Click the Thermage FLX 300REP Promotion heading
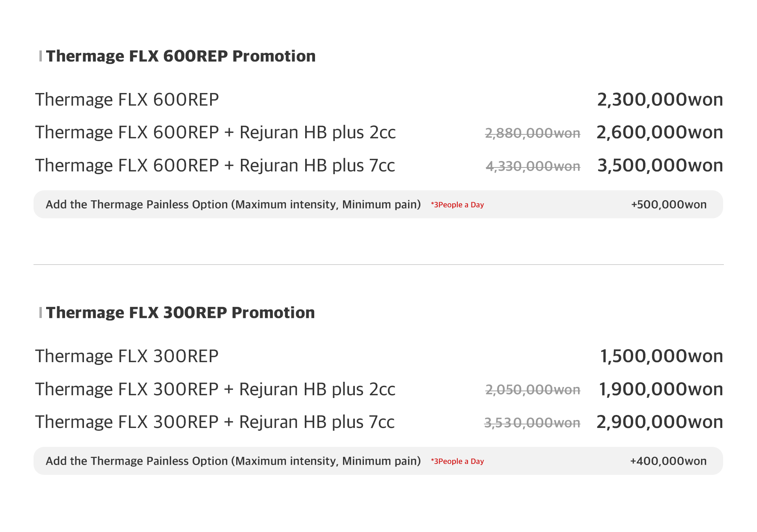Viewport: 757px width, 532px height. click(x=180, y=313)
